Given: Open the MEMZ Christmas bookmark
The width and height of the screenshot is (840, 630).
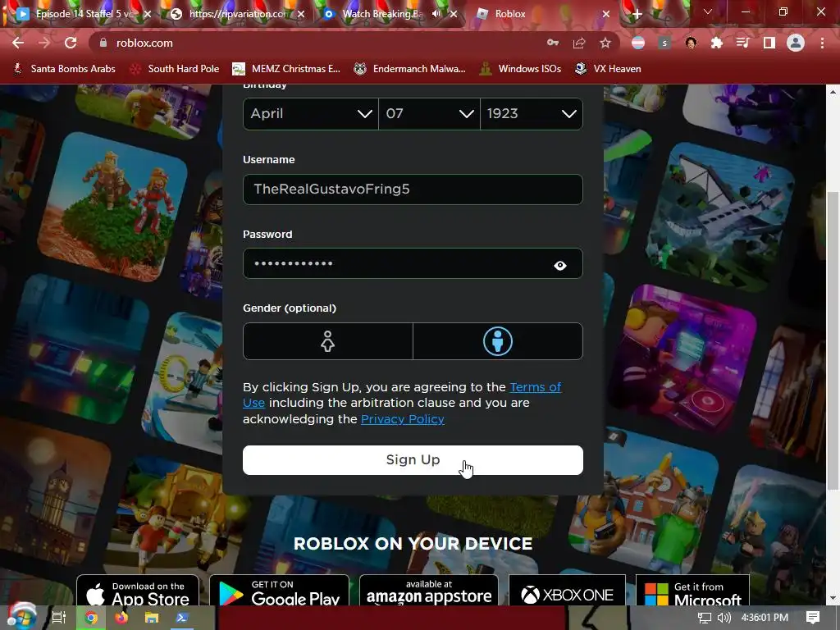Looking at the screenshot, I should click(286, 69).
